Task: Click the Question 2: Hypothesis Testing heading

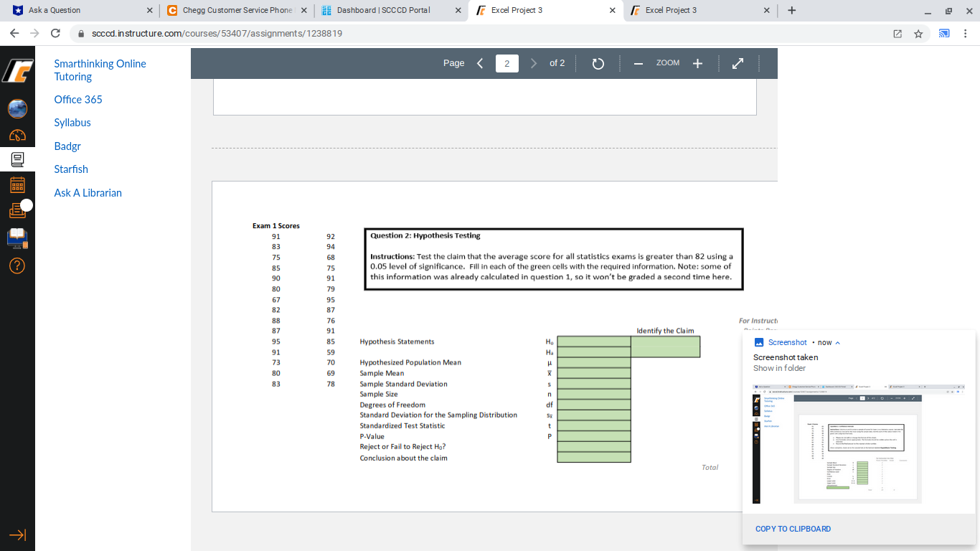Action: coord(425,235)
